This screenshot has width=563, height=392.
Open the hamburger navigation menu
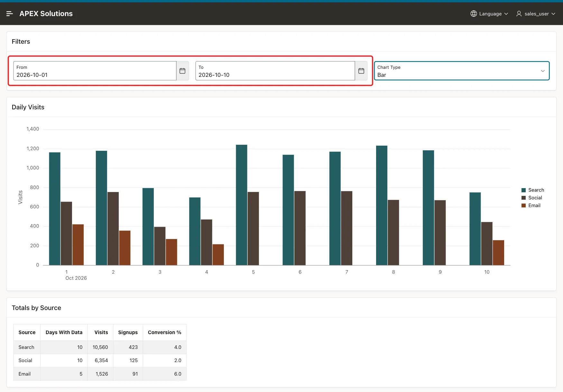tap(10, 14)
